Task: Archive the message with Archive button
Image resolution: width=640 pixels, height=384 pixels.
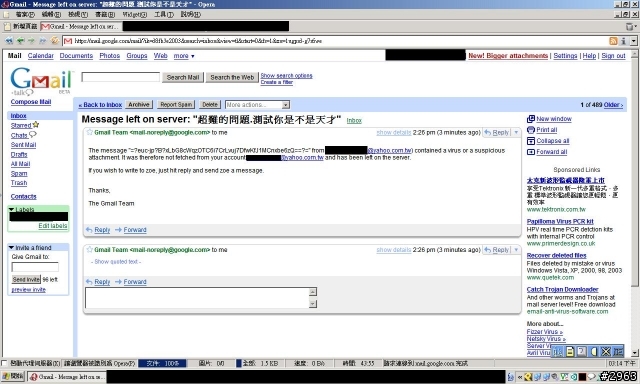Action: click(x=139, y=105)
